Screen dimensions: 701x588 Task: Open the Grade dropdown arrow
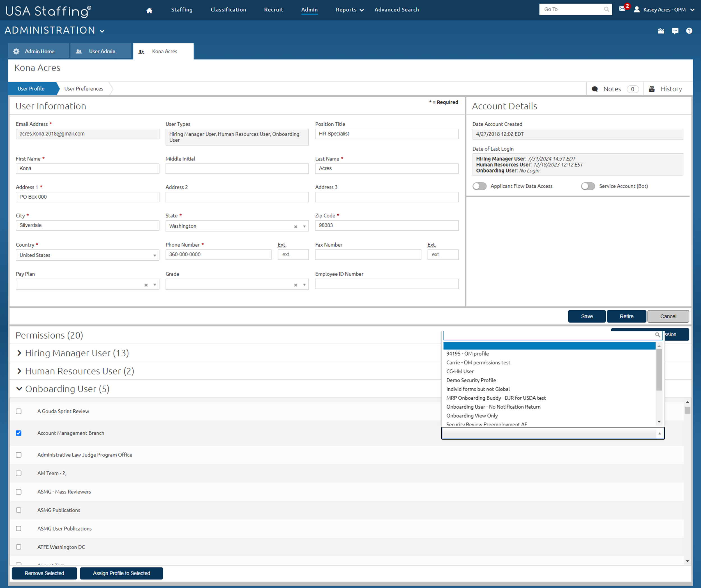305,285
